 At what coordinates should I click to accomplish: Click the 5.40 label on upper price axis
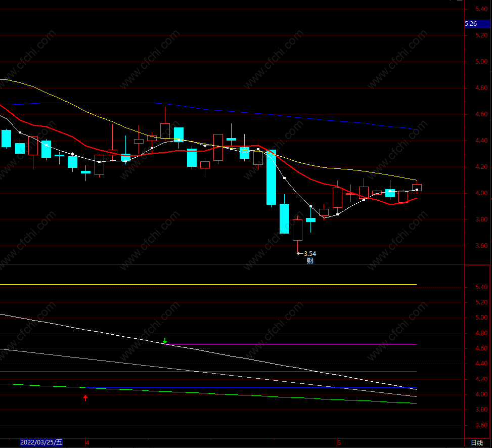(481, 9)
